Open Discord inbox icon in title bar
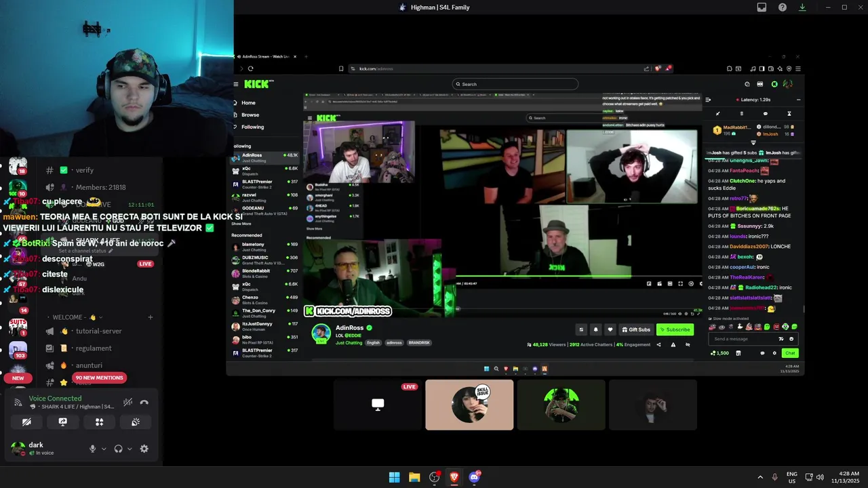868x488 pixels. pyautogui.click(x=762, y=7)
